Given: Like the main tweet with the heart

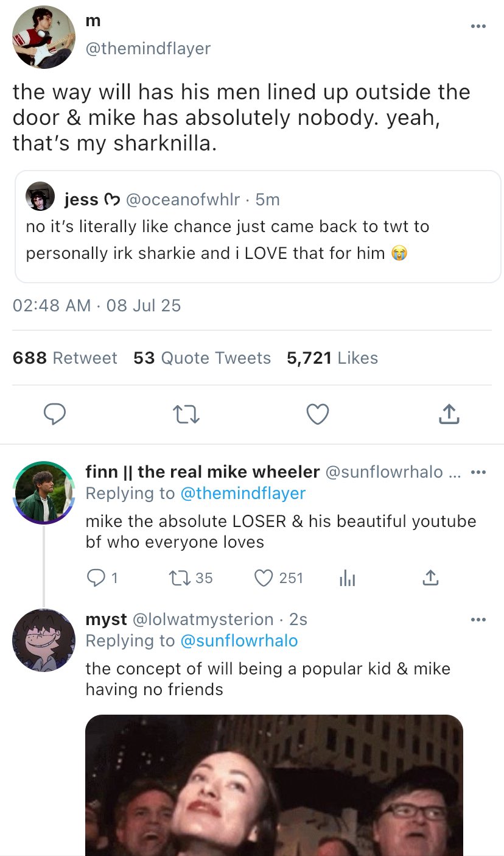Looking at the screenshot, I should pyautogui.click(x=317, y=415).
